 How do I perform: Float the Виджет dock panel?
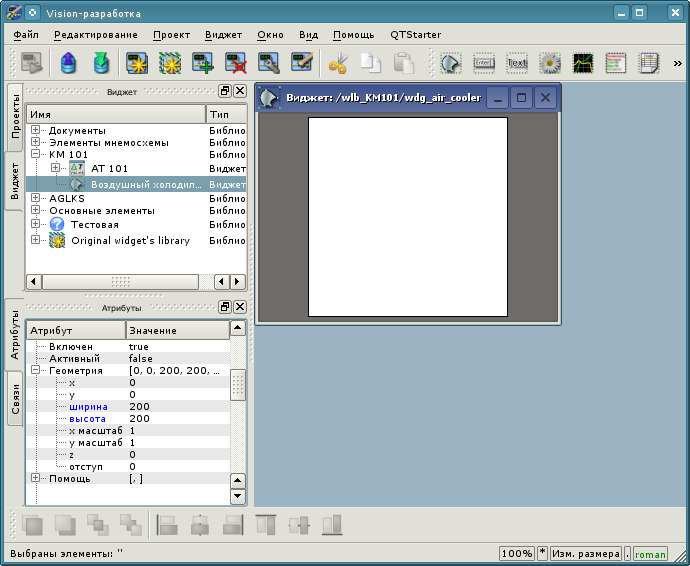[x=225, y=91]
